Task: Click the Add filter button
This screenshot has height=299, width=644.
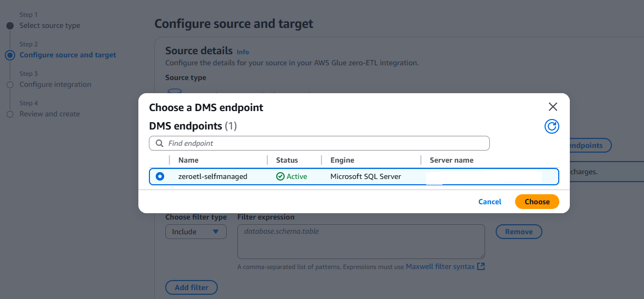Action: pyautogui.click(x=192, y=287)
